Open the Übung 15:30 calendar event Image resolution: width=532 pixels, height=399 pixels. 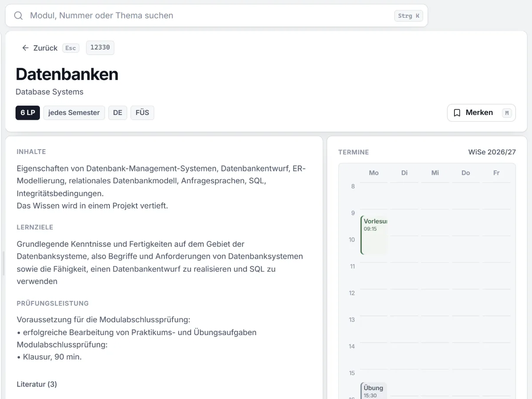point(374,391)
